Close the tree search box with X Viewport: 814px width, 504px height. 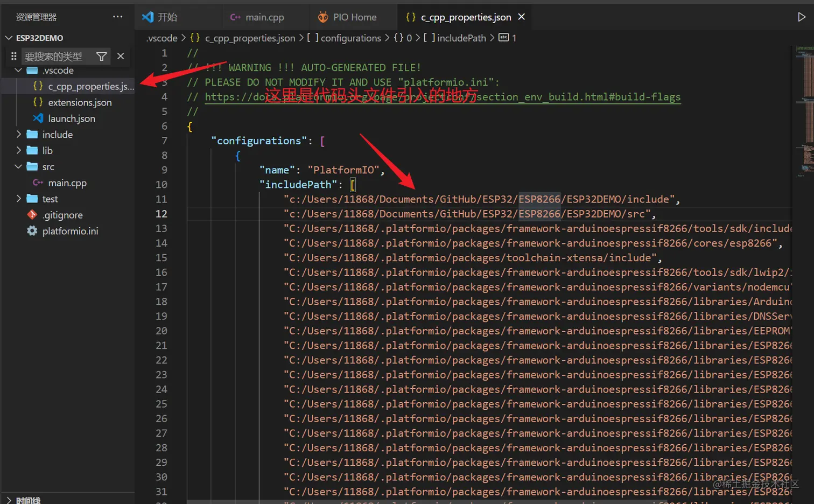click(x=121, y=56)
